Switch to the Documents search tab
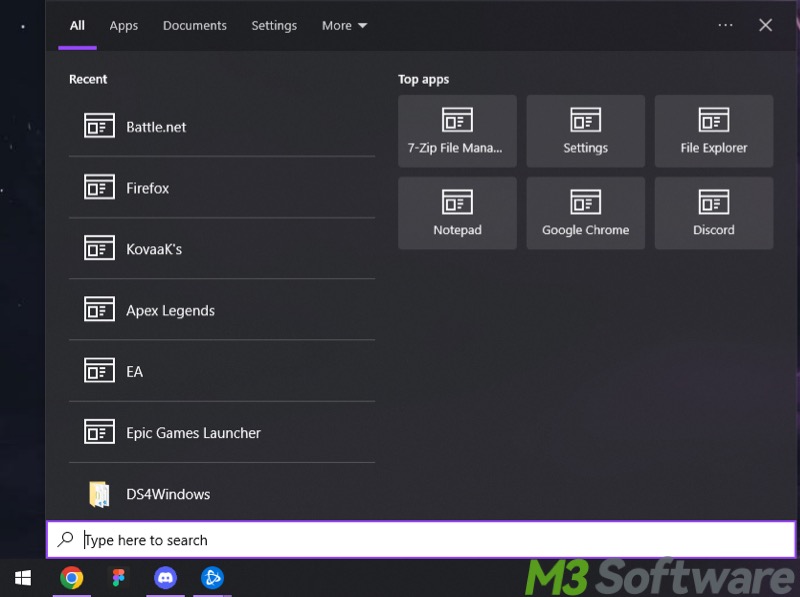 [194, 26]
